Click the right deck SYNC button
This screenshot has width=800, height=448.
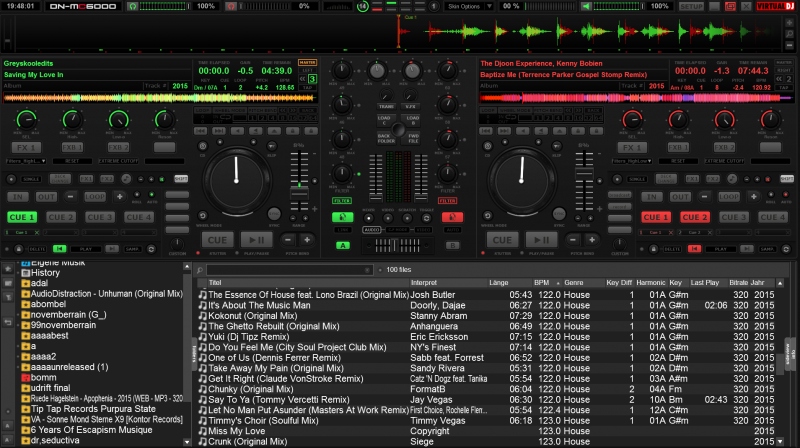tap(559, 214)
